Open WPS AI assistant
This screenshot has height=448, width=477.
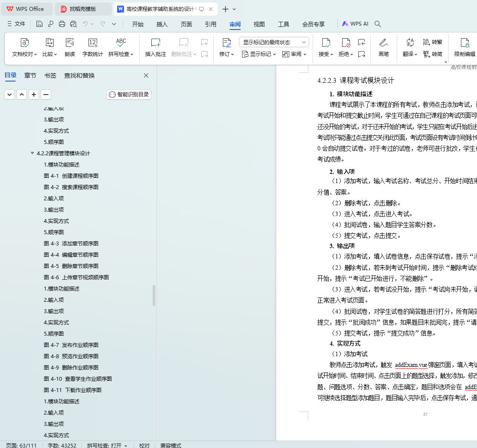coord(355,24)
